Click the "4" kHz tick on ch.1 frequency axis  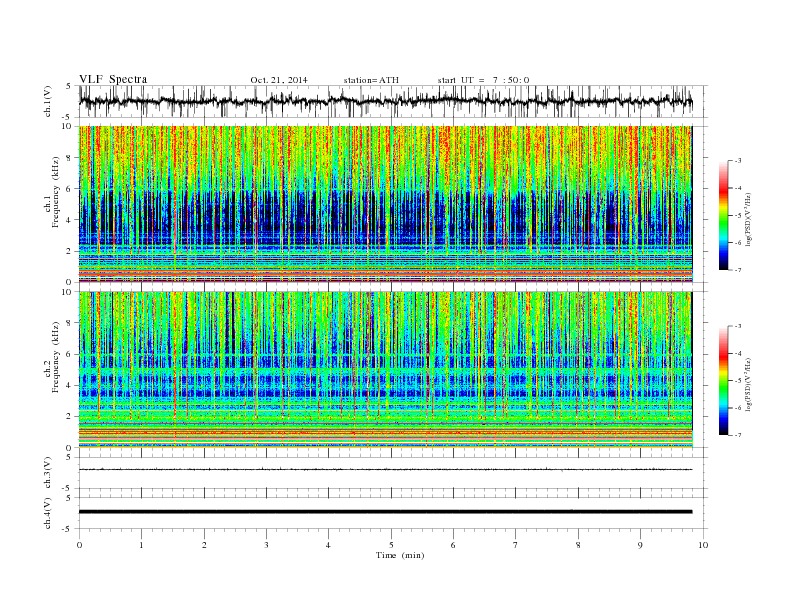(71, 220)
